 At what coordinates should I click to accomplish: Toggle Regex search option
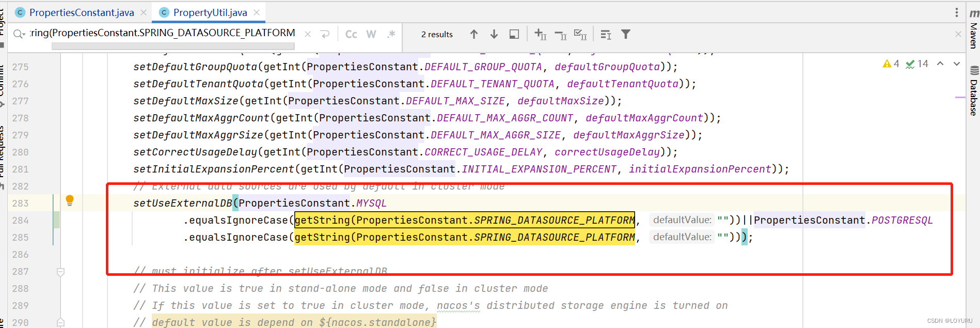click(x=391, y=34)
